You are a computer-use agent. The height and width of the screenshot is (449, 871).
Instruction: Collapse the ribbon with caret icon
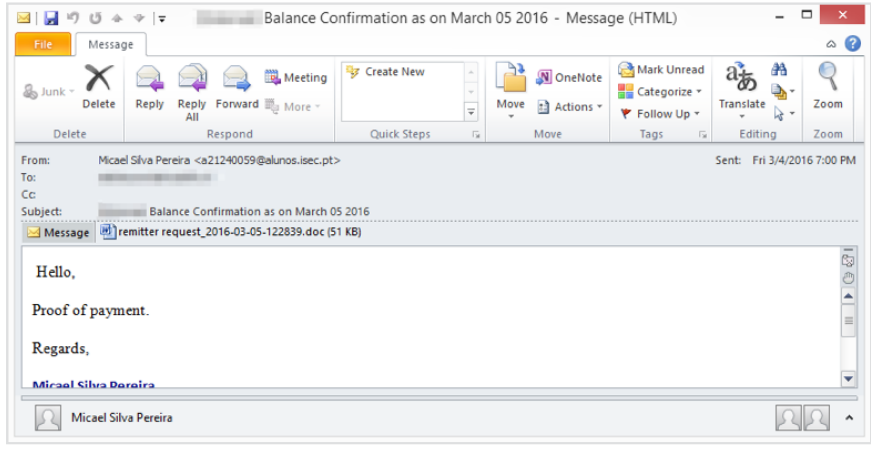click(831, 45)
